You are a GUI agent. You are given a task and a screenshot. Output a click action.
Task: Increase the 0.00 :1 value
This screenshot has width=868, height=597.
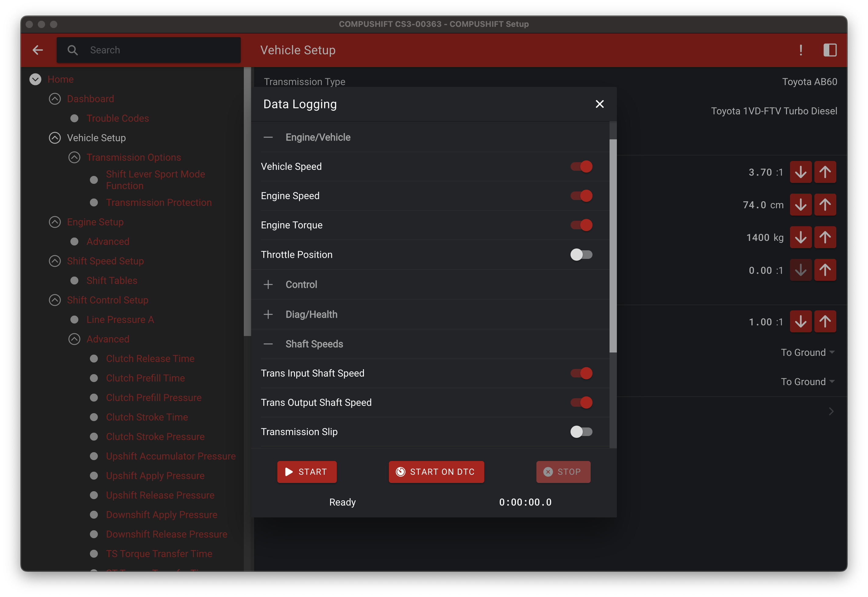coord(825,270)
